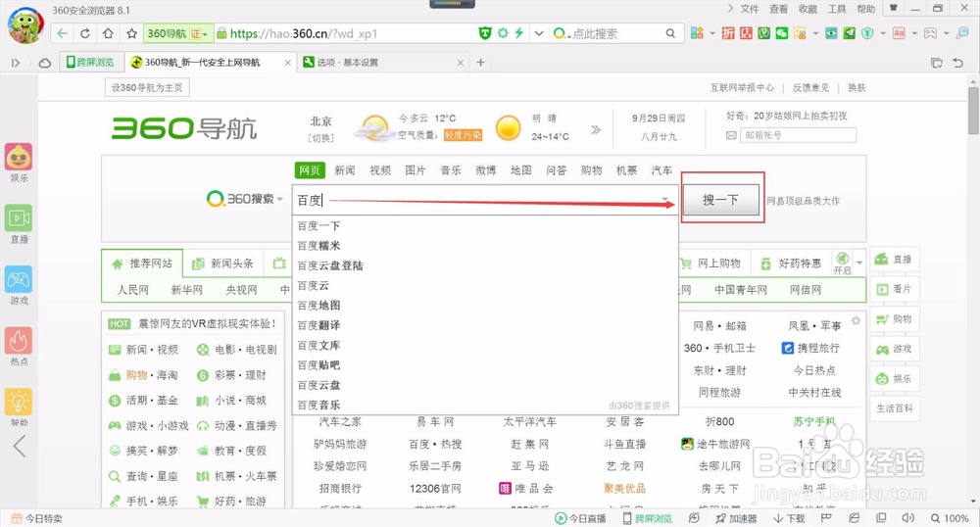980x527 pixels.
Task: Click 今日特卖 in the status bar
Action: 36,518
